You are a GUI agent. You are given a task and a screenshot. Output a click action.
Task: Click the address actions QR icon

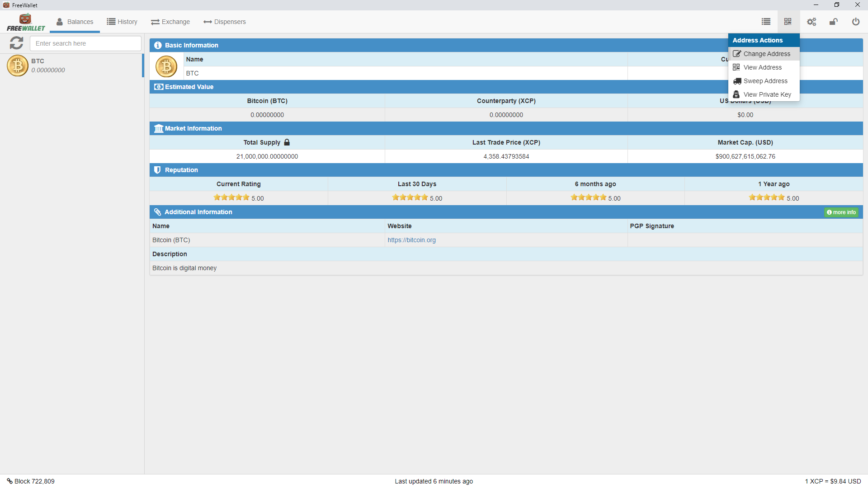788,22
